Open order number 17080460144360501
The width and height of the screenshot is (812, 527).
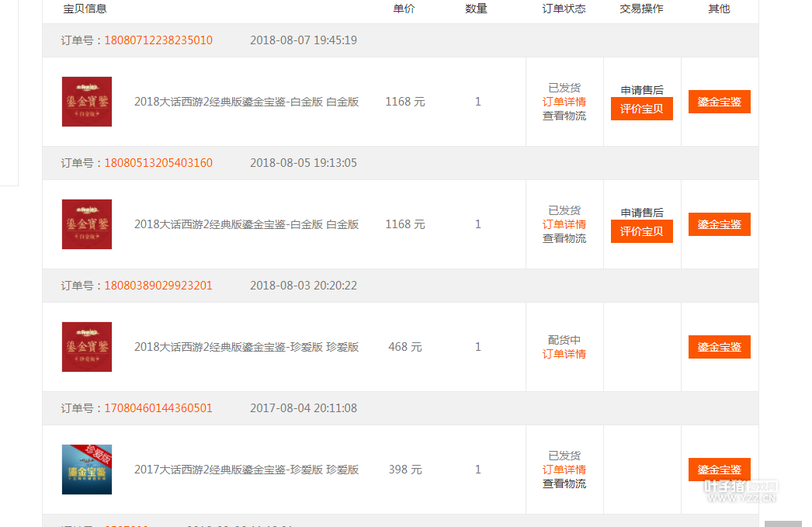coord(158,408)
